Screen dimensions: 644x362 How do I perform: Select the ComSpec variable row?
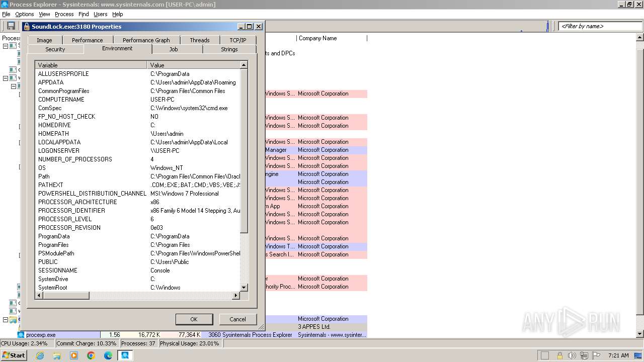point(137,108)
